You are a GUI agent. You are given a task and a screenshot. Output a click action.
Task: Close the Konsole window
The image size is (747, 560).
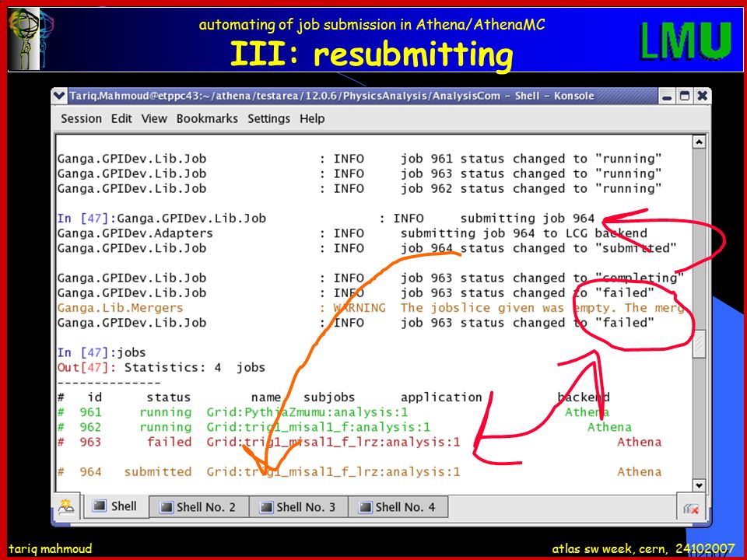pyautogui.click(x=702, y=96)
